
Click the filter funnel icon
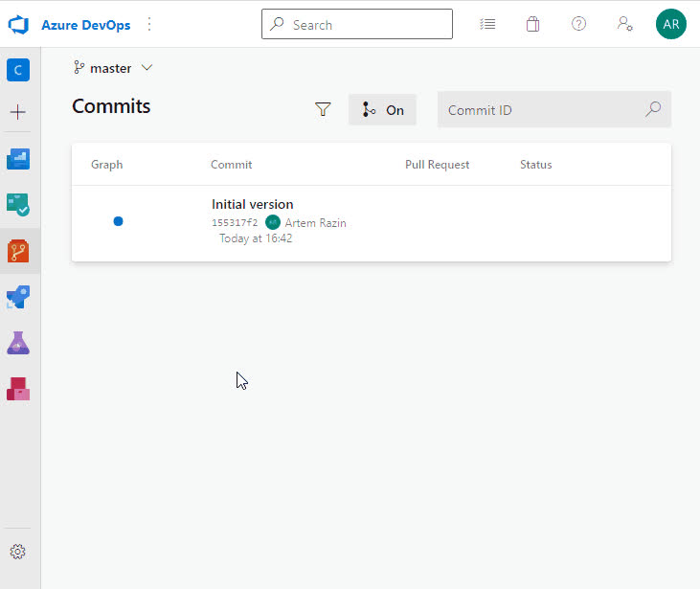tap(323, 110)
